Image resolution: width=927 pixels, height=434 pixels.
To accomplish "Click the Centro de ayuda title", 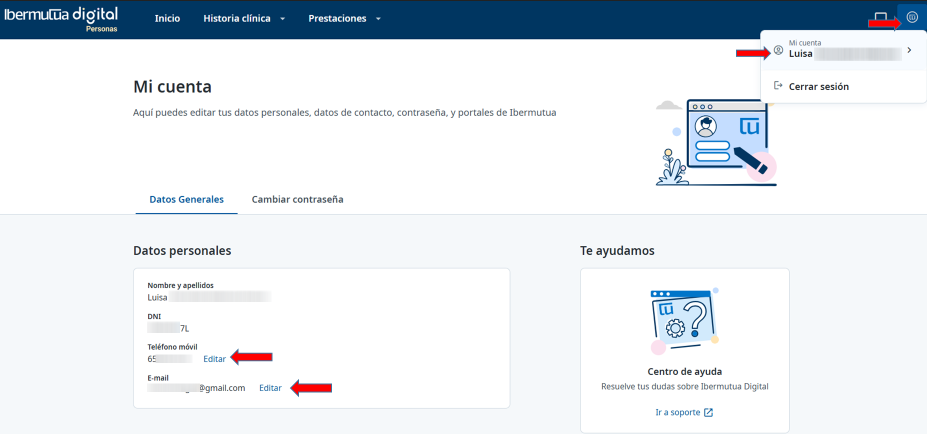I will click(685, 372).
